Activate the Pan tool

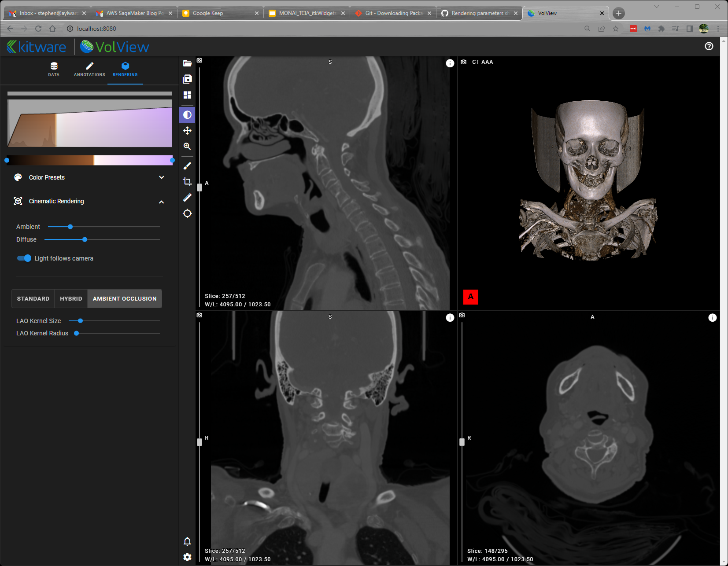point(187,130)
